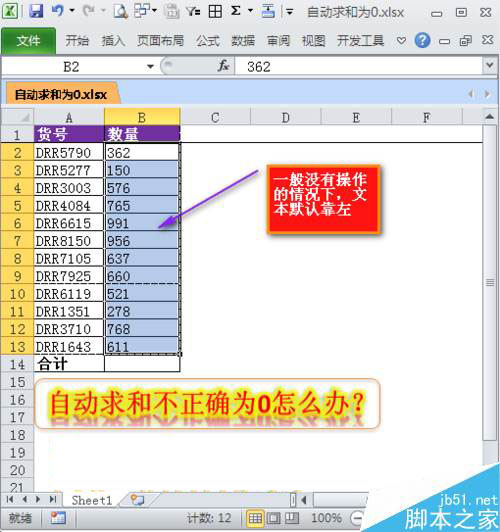Switch to Normal view in status bar
Viewport: 500px width, 532px height.
tap(255, 518)
